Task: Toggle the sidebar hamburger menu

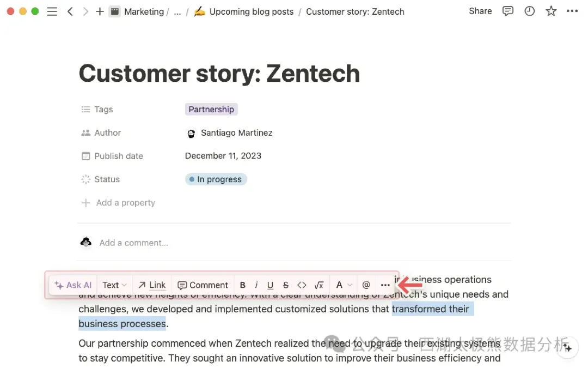Action: click(52, 11)
